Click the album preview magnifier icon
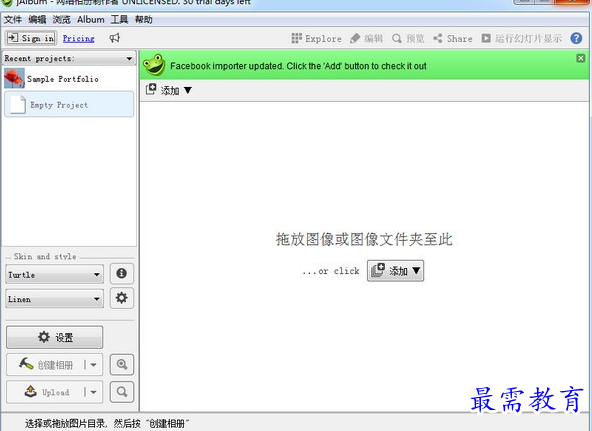592x431 pixels. (x=122, y=365)
